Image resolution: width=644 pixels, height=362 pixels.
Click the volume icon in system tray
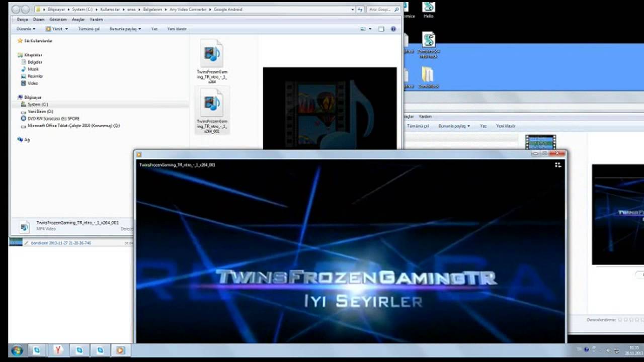click(609, 350)
